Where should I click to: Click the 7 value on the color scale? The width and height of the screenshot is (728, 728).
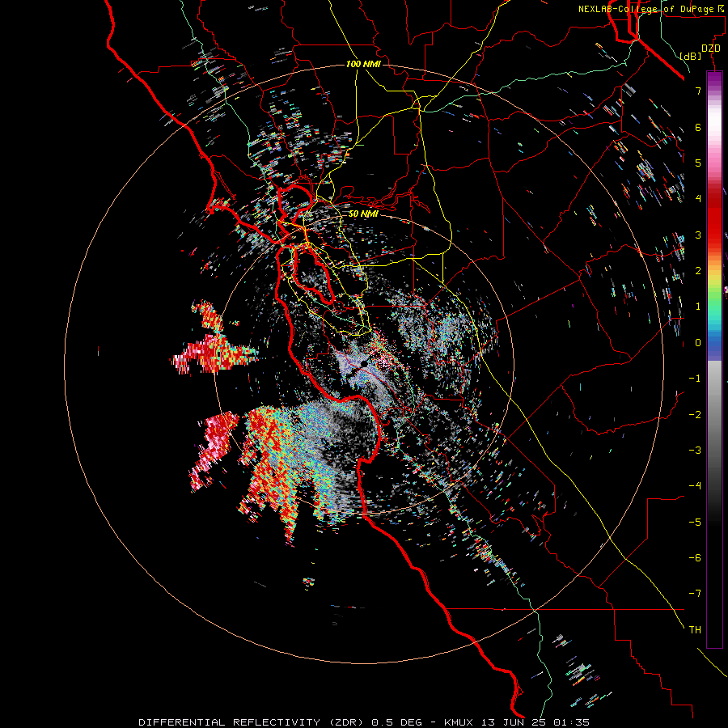(698, 91)
